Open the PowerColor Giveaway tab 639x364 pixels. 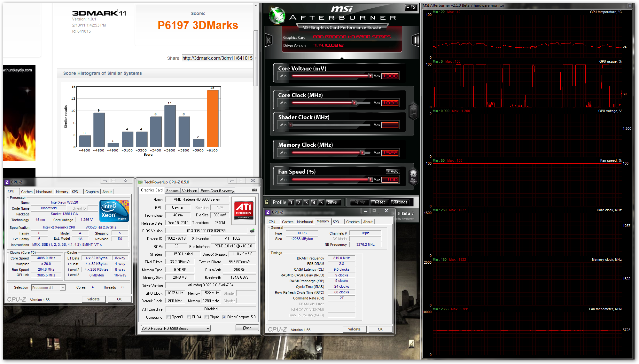tap(217, 191)
